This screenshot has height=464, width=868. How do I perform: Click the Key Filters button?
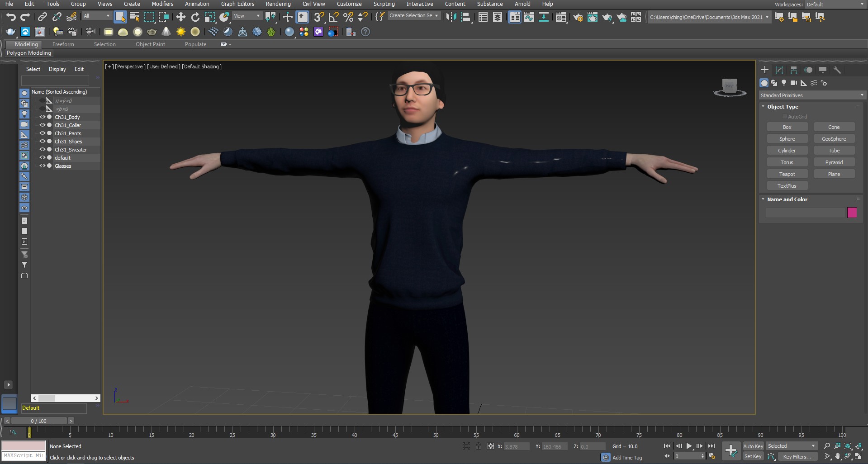pos(797,457)
